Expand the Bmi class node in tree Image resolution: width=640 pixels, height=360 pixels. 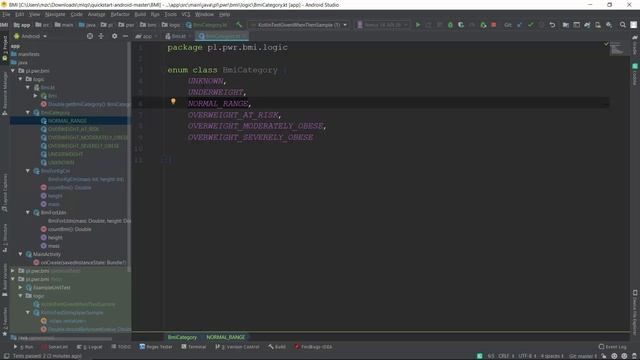(36, 96)
